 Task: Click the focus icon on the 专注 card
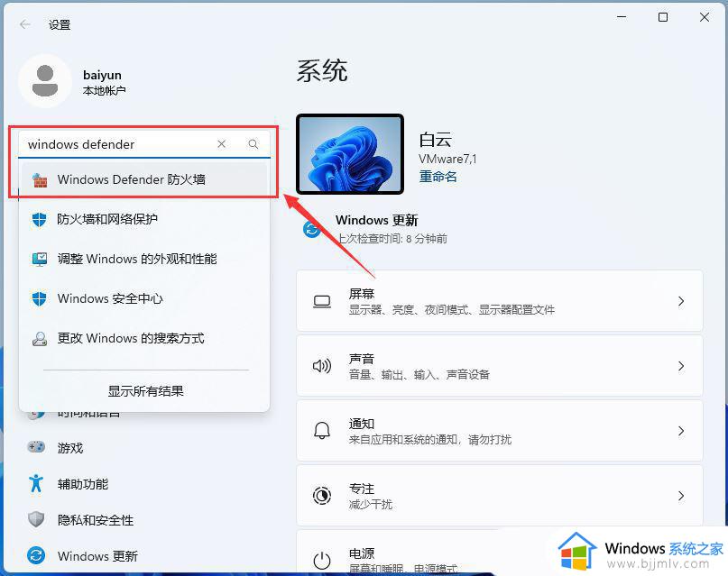click(x=322, y=496)
